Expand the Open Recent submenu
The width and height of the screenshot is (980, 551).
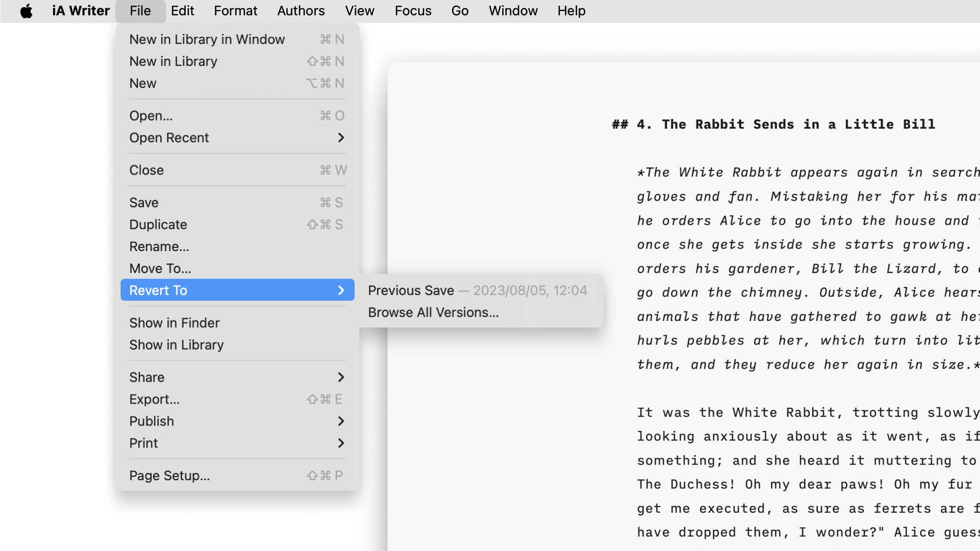[x=237, y=138]
